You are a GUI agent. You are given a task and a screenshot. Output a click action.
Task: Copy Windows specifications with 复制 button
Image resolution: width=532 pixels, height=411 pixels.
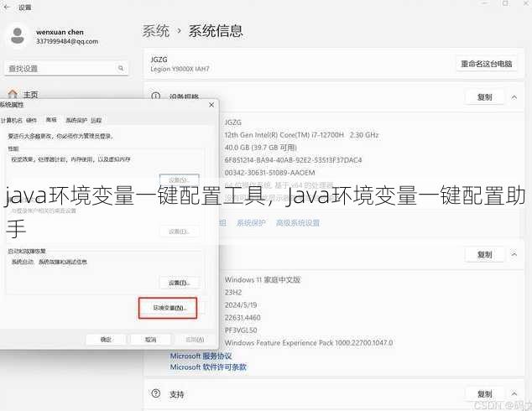click(x=484, y=254)
